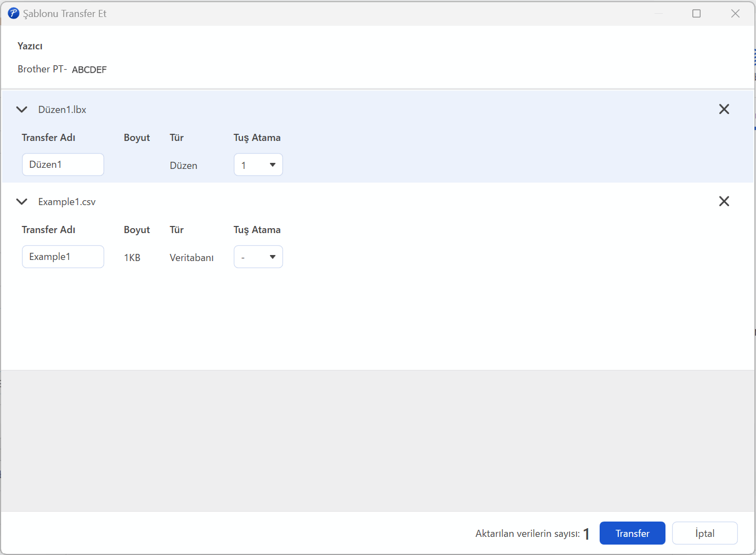
Task: Click the Veritabanı type value
Action: pyautogui.click(x=191, y=258)
